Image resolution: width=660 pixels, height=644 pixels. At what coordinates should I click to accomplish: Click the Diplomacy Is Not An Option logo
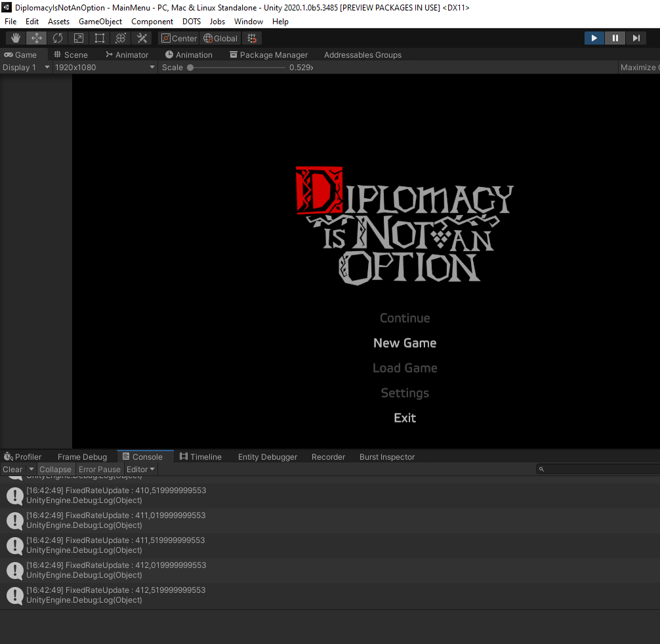click(x=405, y=226)
